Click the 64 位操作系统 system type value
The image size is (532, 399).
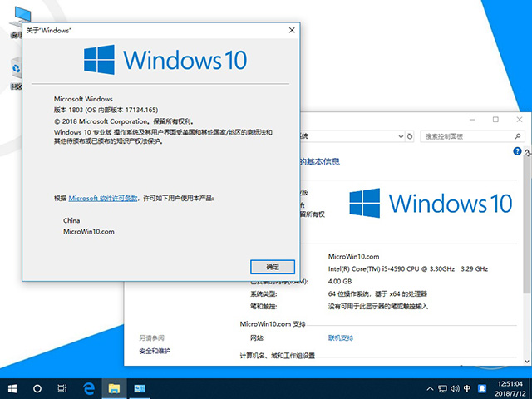(x=377, y=293)
